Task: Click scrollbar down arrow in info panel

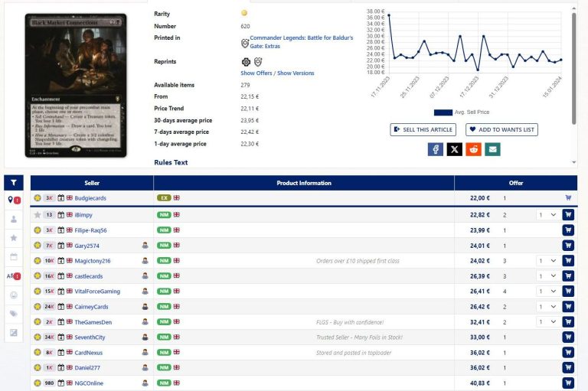Action: pyautogui.click(x=573, y=162)
